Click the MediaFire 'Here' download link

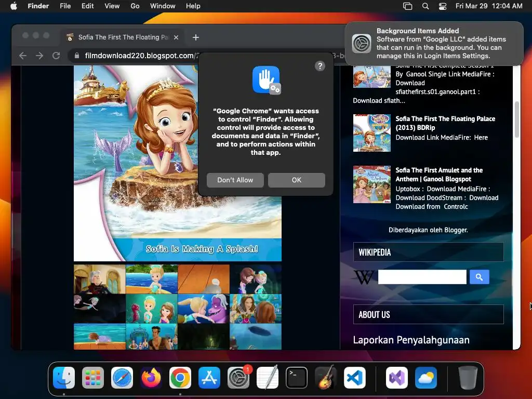click(481, 137)
